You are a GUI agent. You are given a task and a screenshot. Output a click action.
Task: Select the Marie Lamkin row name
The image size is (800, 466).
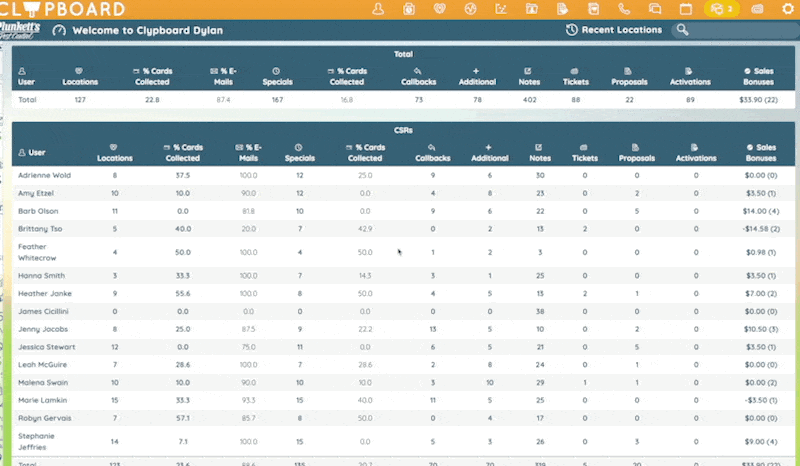pyautogui.click(x=42, y=401)
